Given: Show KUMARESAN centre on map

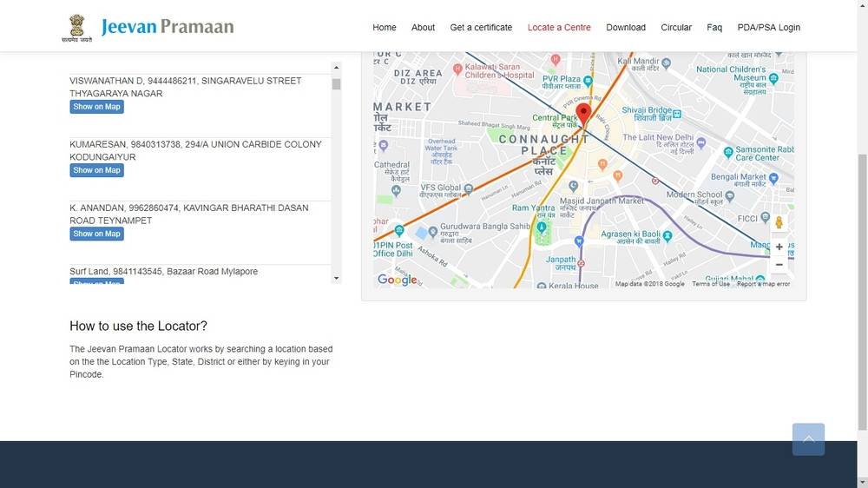Looking at the screenshot, I should tap(96, 170).
